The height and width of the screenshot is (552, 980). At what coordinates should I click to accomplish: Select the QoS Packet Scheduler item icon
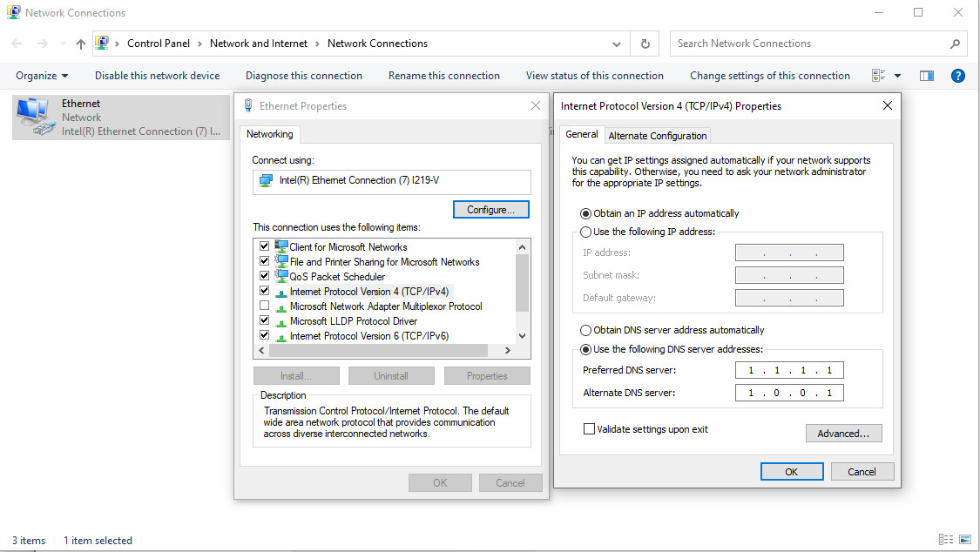click(281, 276)
